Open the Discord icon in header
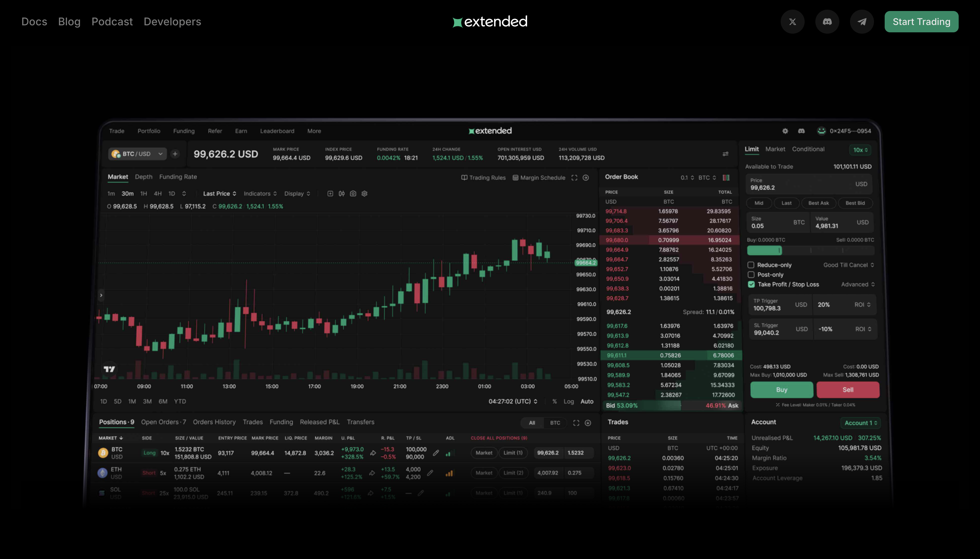The width and height of the screenshot is (980, 559). pyautogui.click(x=827, y=22)
